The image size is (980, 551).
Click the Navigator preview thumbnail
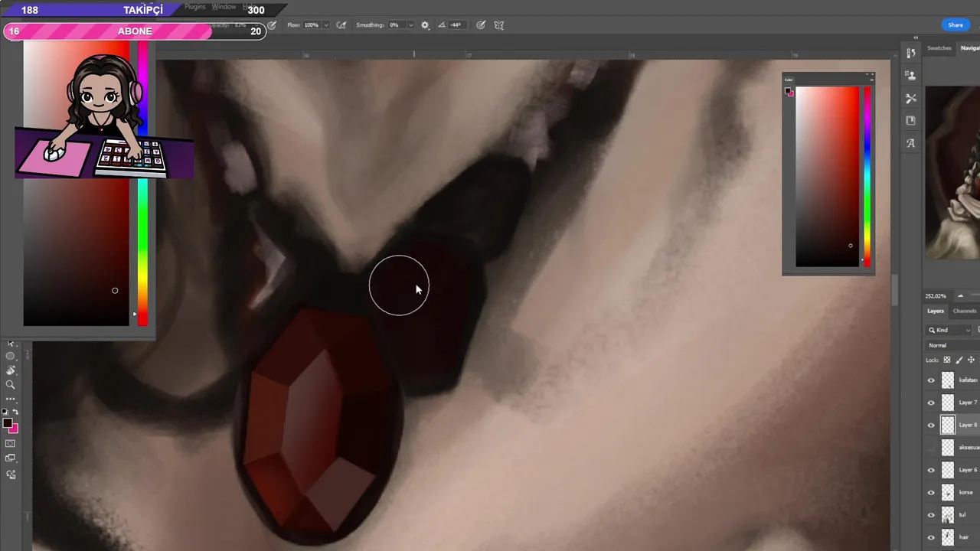[952, 172]
